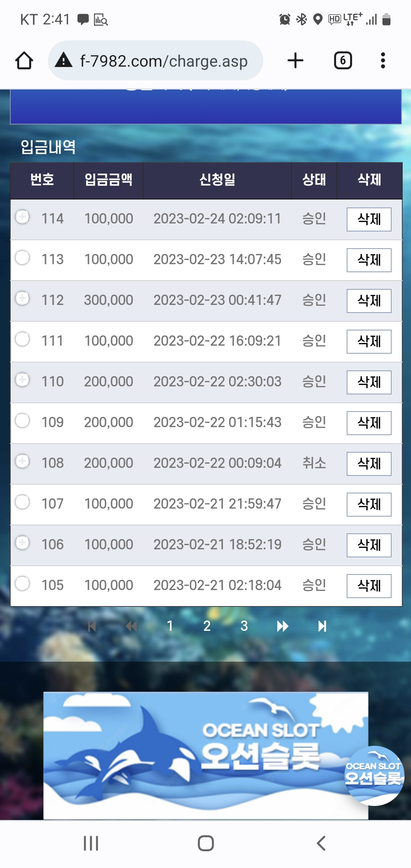Tap Android back navigation button
This screenshot has height=868, width=411.
pos(321,843)
